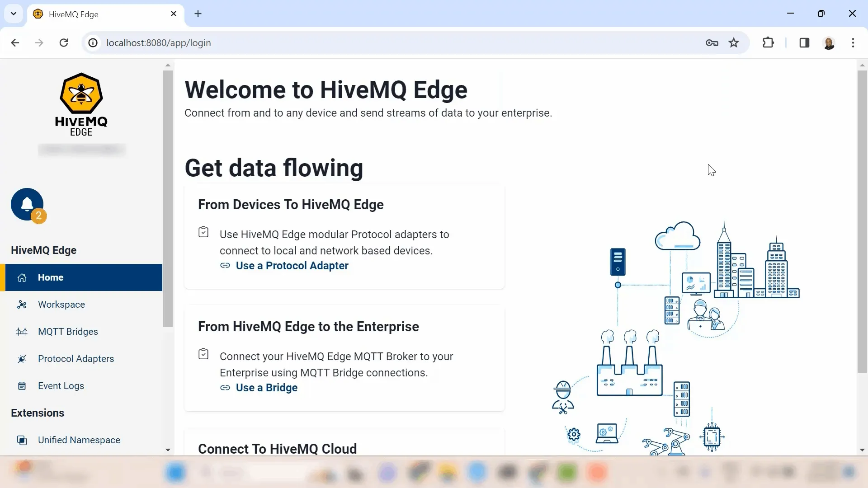
Task: Click the checklist icon in the Enterprise card
Action: (203, 354)
